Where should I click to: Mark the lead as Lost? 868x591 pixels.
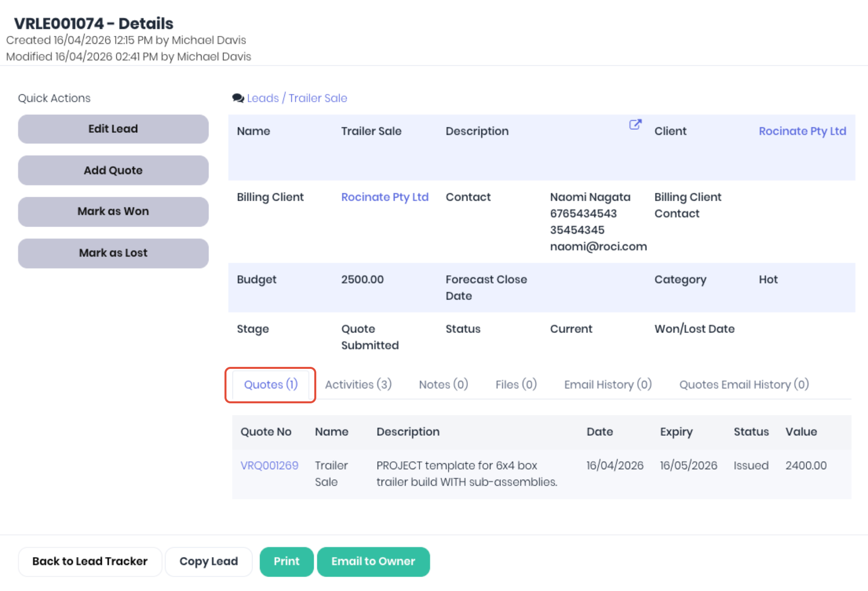[113, 253]
